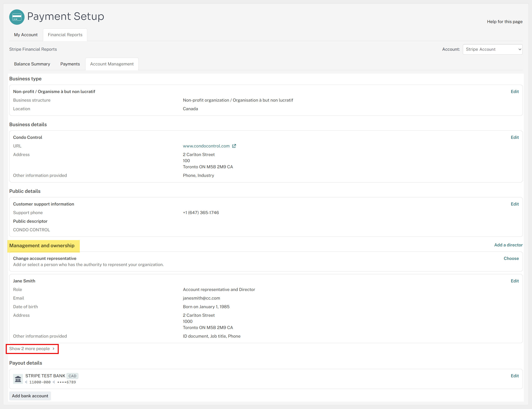Click the Non-profit / Organisme à but non lucratif heading
The height and width of the screenshot is (409, 532).
54,92
